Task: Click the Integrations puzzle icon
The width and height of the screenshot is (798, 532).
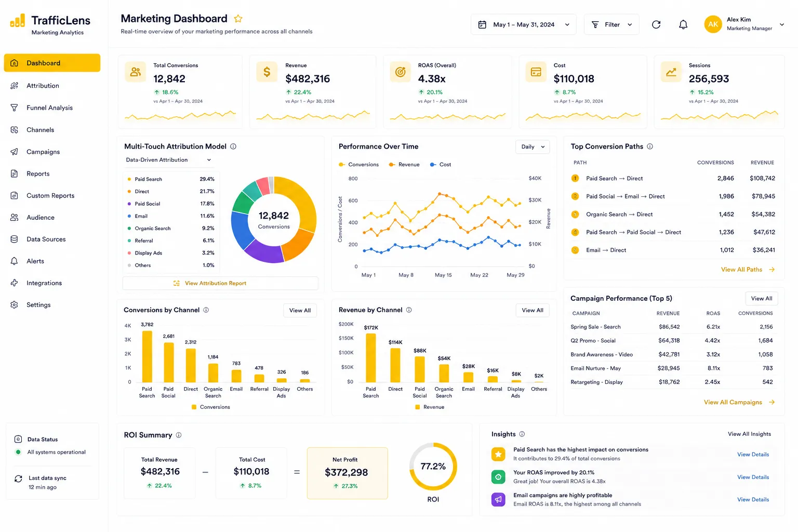Action: [x=15, y=283]
